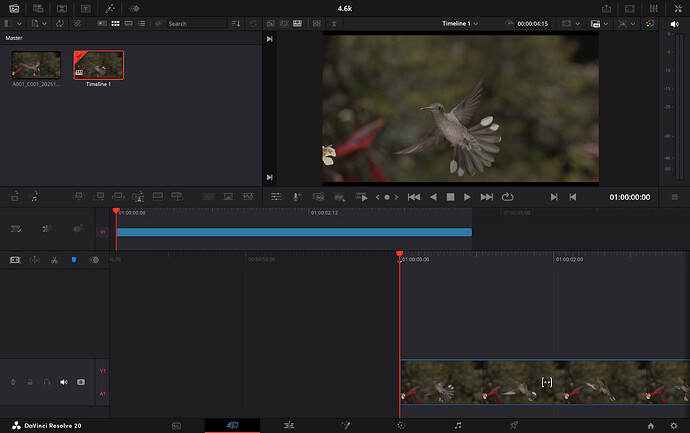Select the A001_C001 clip thumbnail
This screenshot has width=690, height=433.
tap(36, 65)
